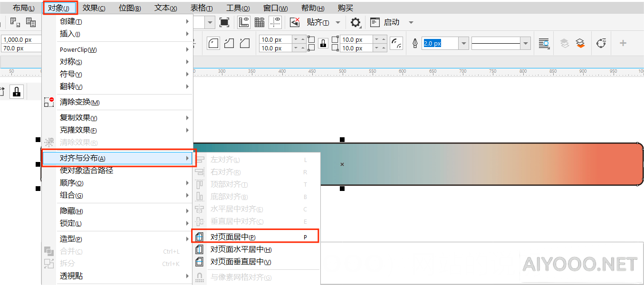
Task: Select the chamfered corner icon
Action: 245,44
